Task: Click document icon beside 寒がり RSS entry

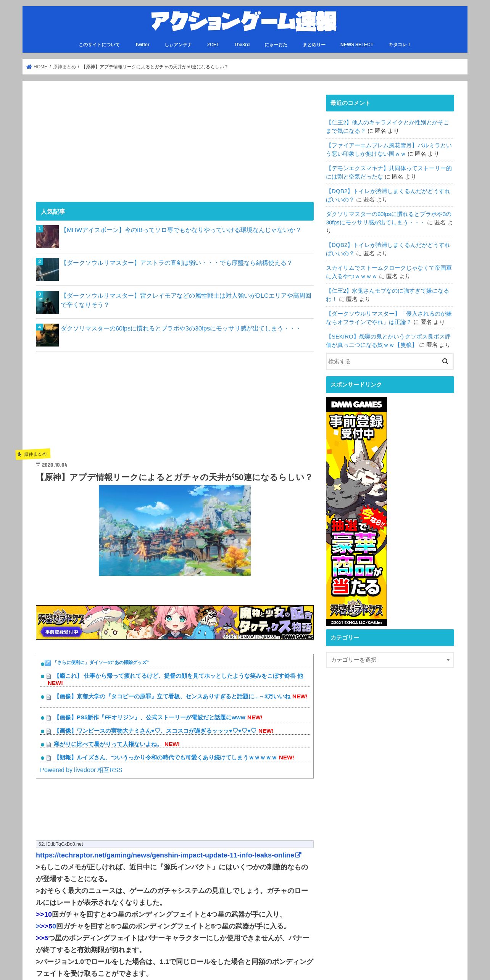Action: click(x=48, y=745)
